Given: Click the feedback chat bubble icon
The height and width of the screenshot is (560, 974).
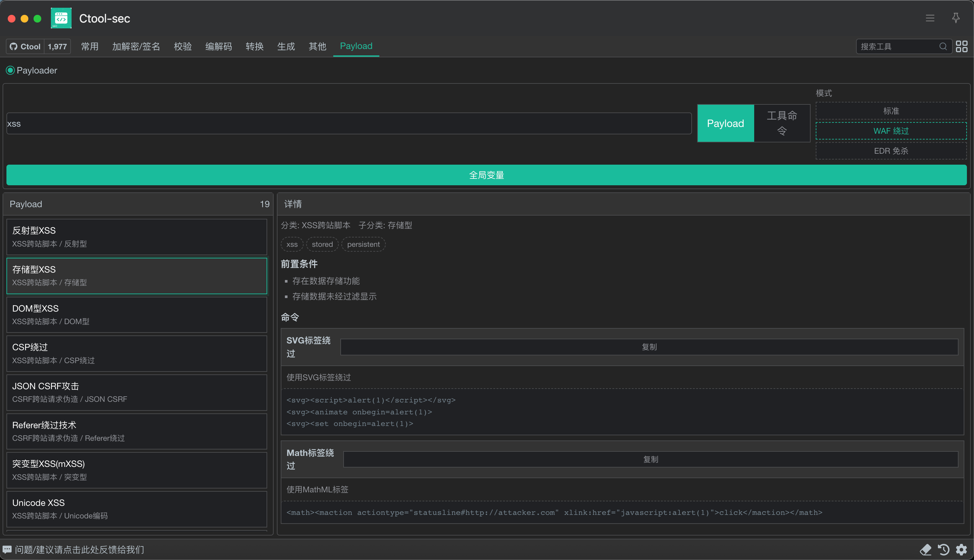Looking at the screenshot, I should 7,549.
